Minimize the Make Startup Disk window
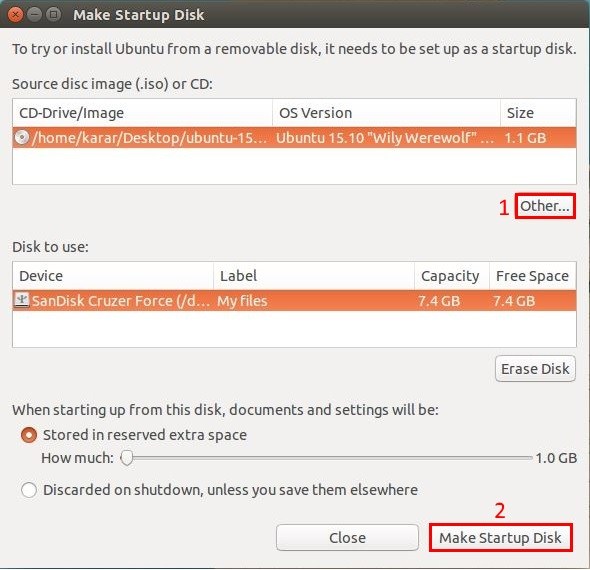590x570 pixels. pyautogui.click(x=35, y=15)
